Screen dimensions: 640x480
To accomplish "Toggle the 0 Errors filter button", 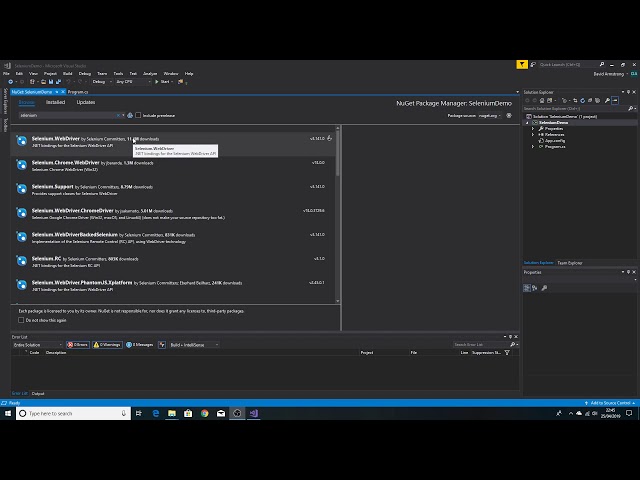I will tap(78, 345).
